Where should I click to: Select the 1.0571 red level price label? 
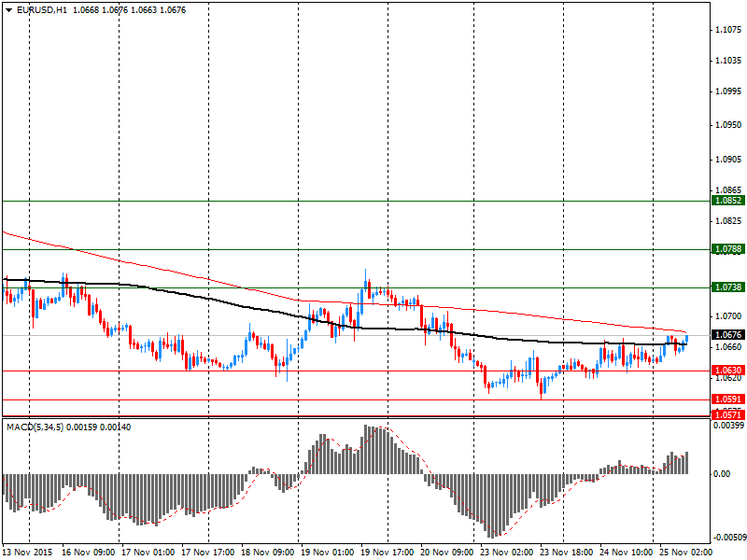click(x=728, y=414)
